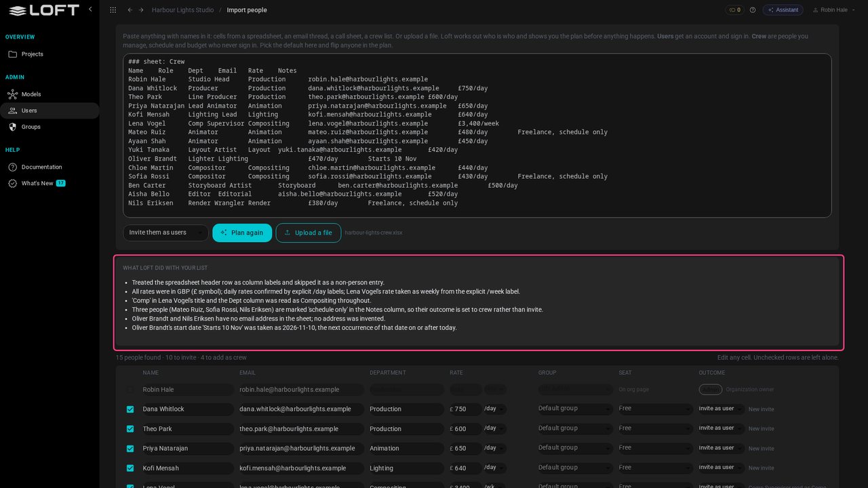The width and height of the screenshot is (868, 488).
Task: Open the /day rate unit dropdown for Theo Park
Action: [495, 429]
